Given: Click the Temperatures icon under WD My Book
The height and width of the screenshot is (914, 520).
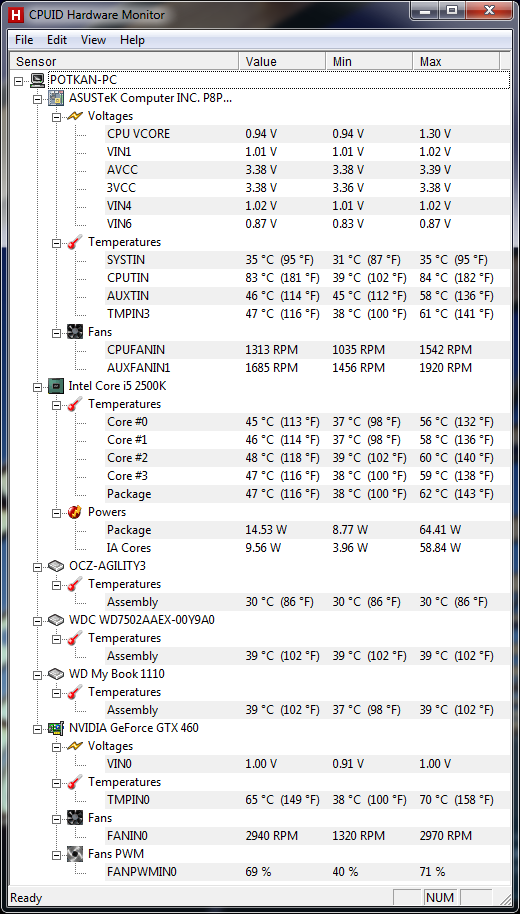Looking at the screenshot, I should click(x=75, y=692).
